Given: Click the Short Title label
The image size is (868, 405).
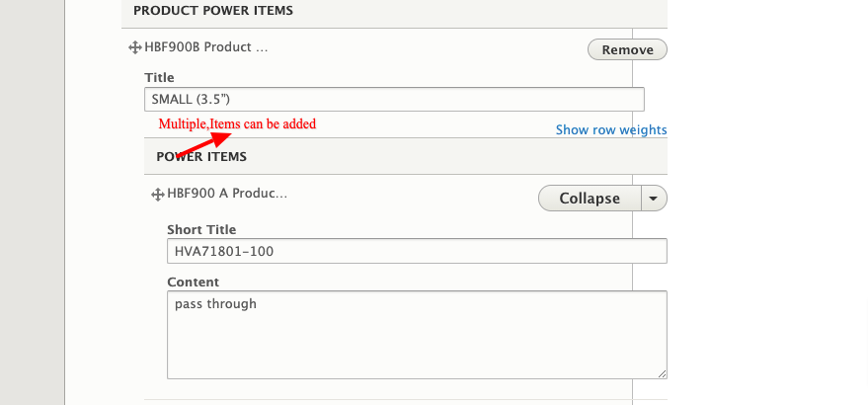Looking at the screenshot, I should pos(201,229).
